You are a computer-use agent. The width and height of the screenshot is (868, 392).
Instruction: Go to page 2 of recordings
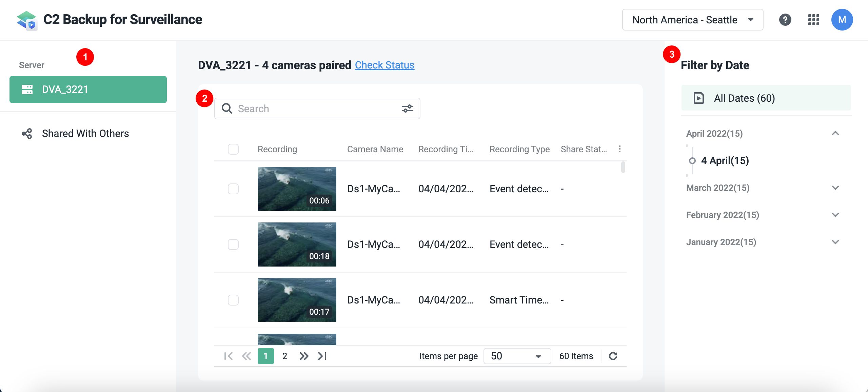[285, 356]
